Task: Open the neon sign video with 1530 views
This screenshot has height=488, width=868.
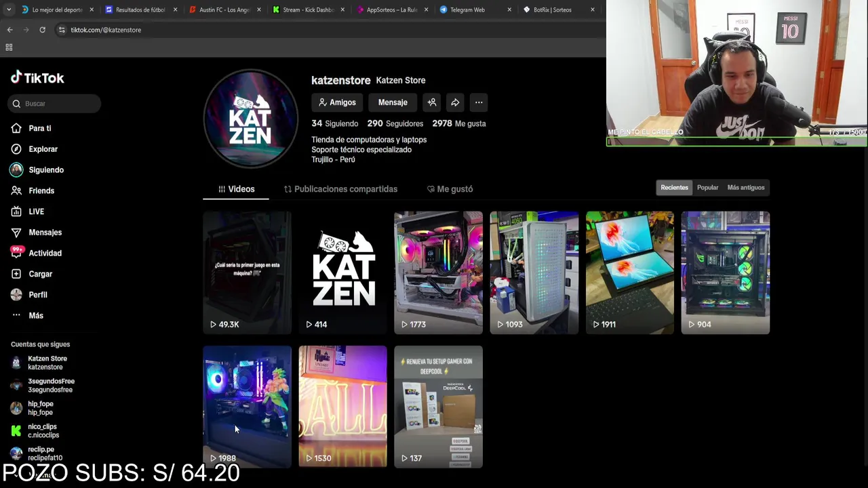Action: pyautogui.click(x=343, y=407)
